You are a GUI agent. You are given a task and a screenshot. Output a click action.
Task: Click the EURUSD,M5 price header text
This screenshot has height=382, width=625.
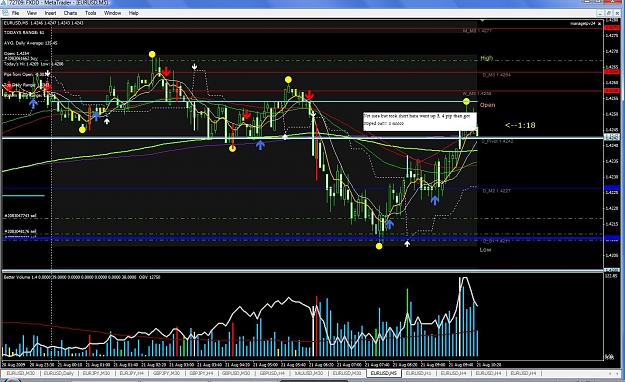point(43,23)
